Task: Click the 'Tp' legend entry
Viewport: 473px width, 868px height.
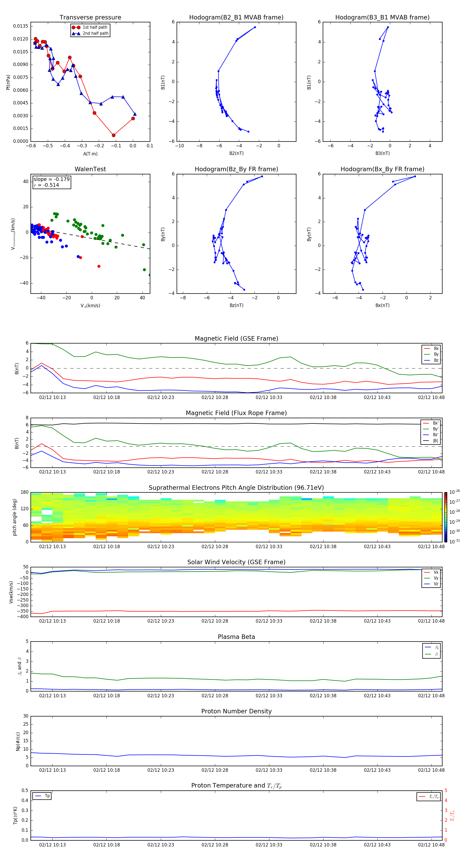Action: [x=42, y=796]
